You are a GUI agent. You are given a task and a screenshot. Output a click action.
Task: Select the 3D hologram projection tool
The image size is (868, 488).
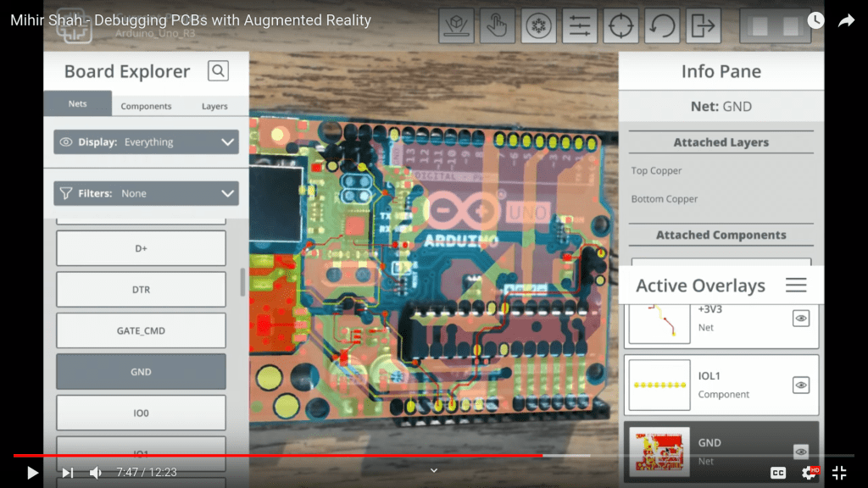[x=456, y=25]
